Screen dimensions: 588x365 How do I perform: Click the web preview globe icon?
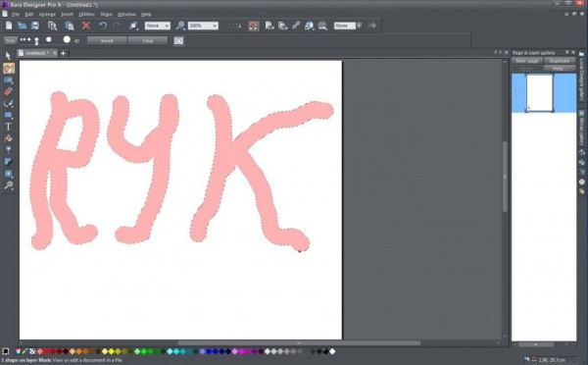coord(309,26)
